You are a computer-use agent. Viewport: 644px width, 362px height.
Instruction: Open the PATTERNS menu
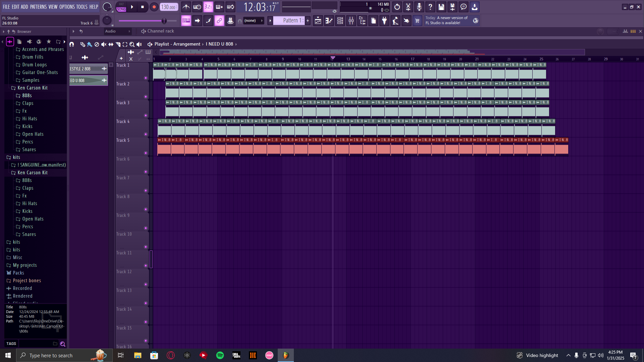(x=39, y=7)
